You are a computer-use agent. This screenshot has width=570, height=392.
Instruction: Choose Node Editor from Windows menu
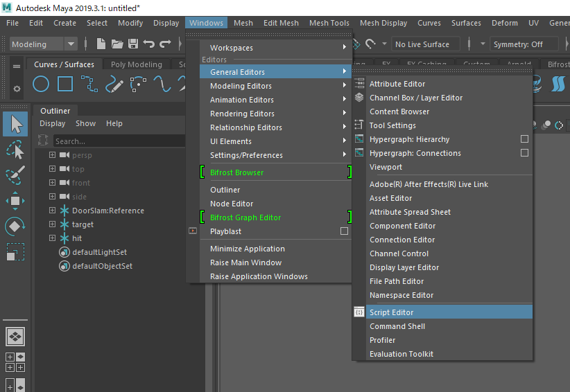point(276,204)
